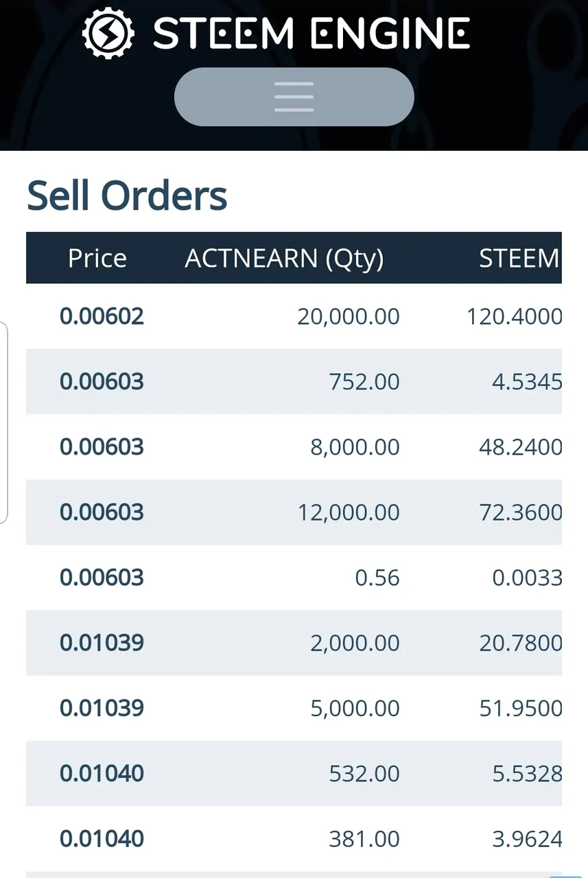The width and height of the screenshot is (588, 878).
Task: Select the sell order with 0.56 quantity
Action: pos(294,577)
